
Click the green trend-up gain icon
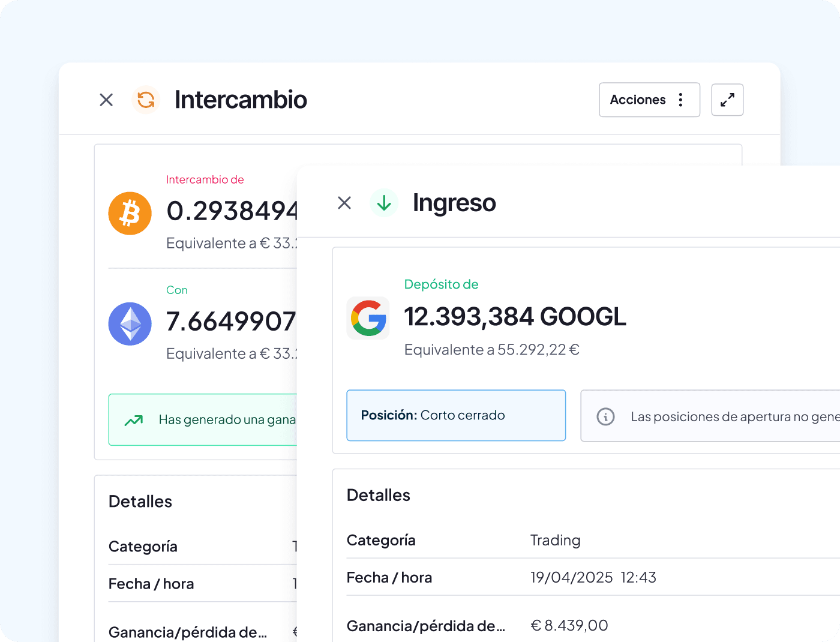[134, 420]
